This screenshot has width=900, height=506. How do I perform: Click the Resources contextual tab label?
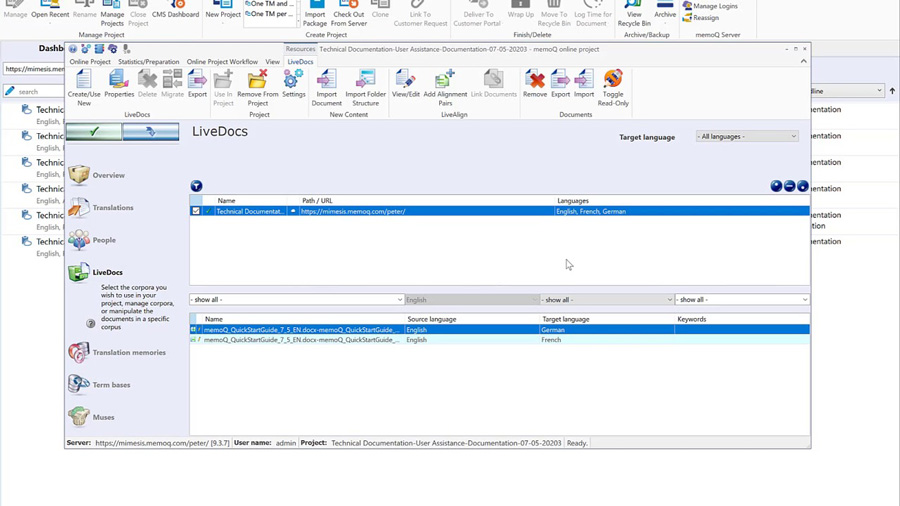pyautogui.click(x=300, y=49)
